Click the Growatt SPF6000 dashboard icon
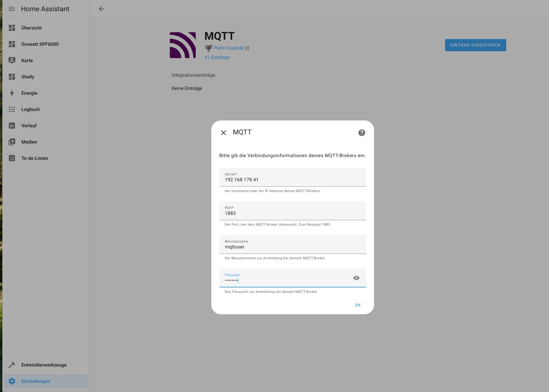The image size is (549, 392). click(12, 44)
